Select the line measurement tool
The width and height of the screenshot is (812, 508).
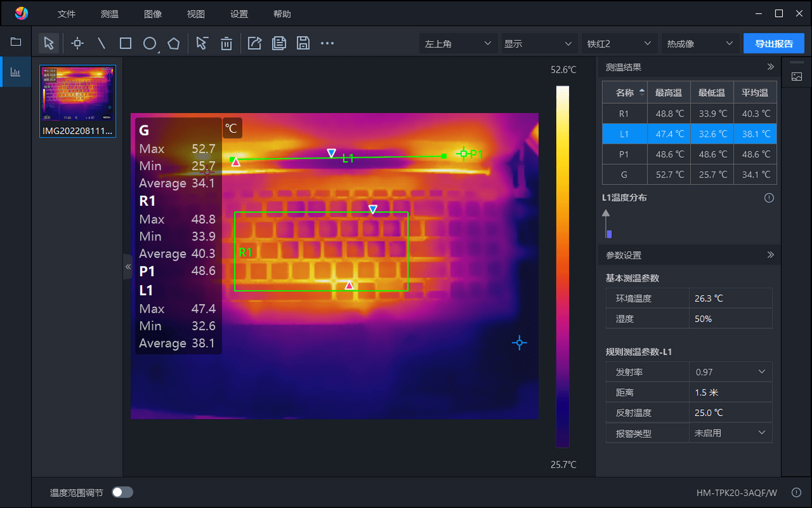101,43
